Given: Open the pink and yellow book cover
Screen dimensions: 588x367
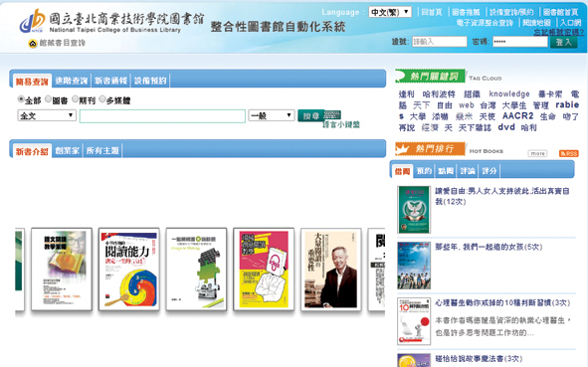Looking at the screenshot, I should 264,270.
